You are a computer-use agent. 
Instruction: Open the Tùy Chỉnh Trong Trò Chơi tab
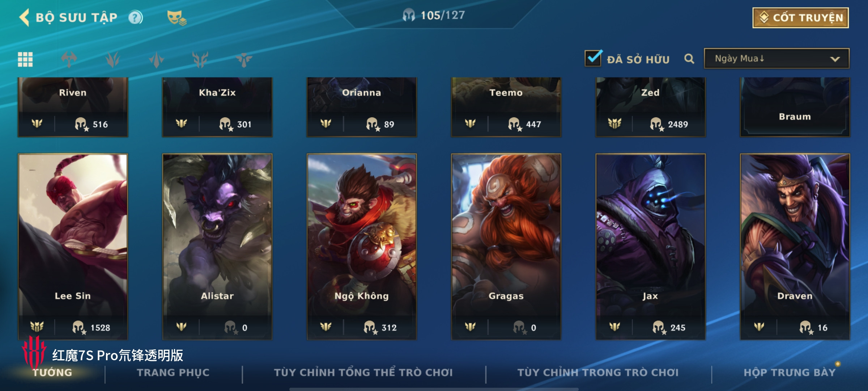(598, 373)
